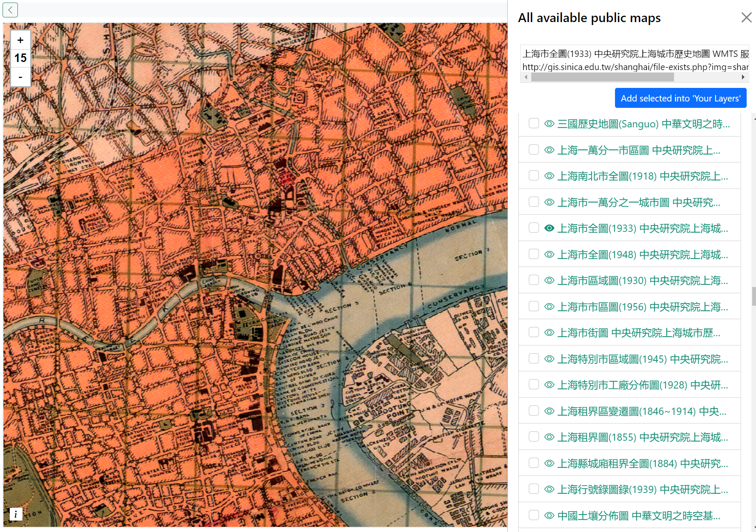Preview 上海市區域圖(1930) with its eye icon
Image resolution: width=756 pixels, height=532 pixels.
click(x=549, y=280)
